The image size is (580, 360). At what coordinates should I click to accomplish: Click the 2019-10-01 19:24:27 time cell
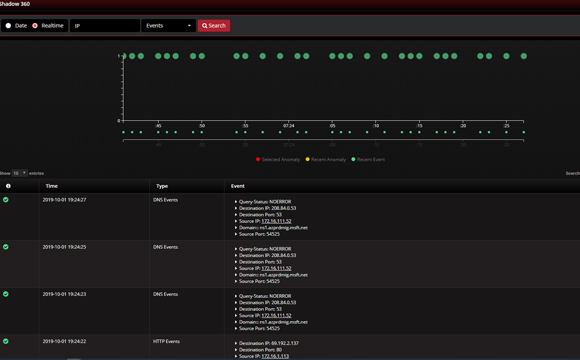click(x=64, y=200)
